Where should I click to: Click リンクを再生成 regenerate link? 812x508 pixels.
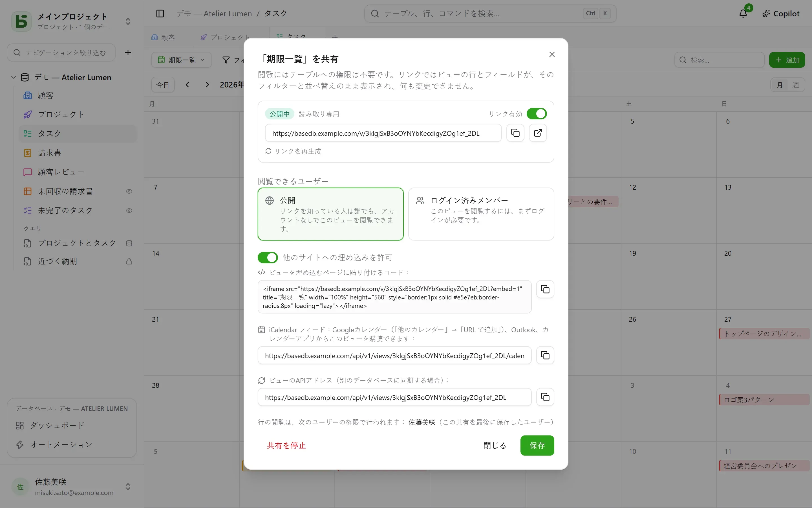pos(293,151)
